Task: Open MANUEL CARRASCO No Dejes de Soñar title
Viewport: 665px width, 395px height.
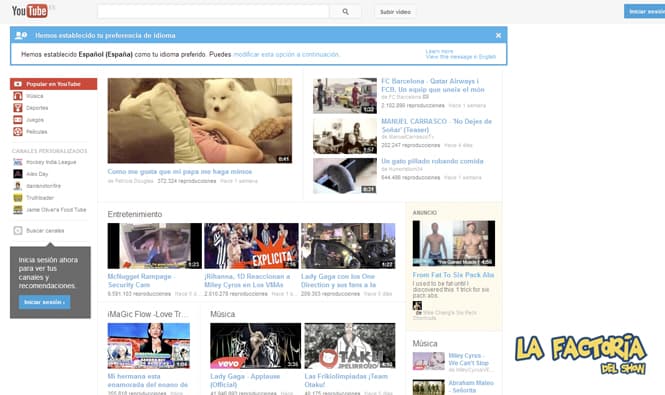Action: (x=436, y=125)
